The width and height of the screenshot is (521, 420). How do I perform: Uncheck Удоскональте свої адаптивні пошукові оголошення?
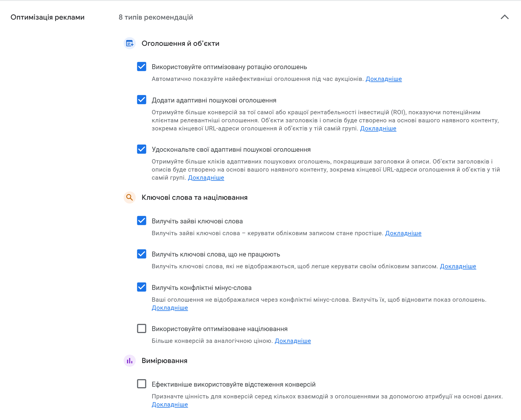(141, 149)
